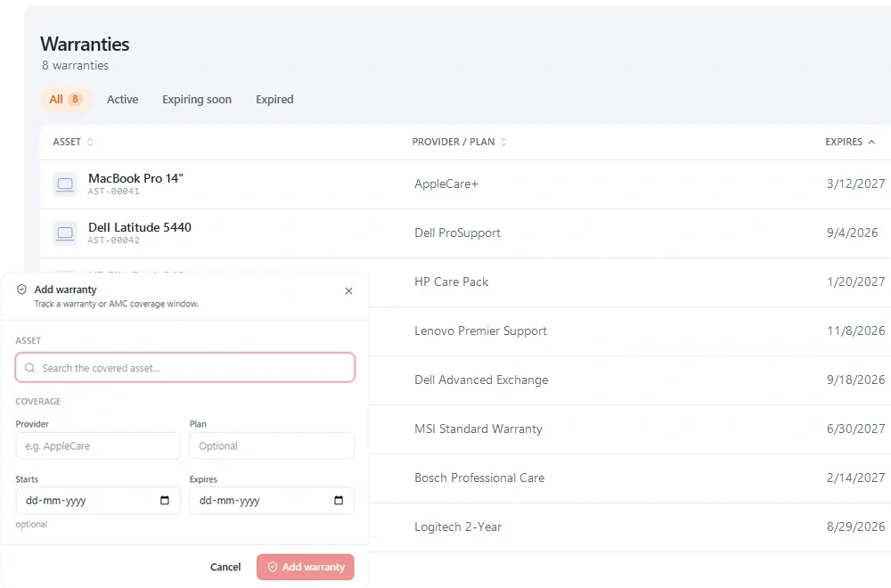Focus the Provider input field
This screenshot has height=588, width=891.
click(x=98, y=446)
